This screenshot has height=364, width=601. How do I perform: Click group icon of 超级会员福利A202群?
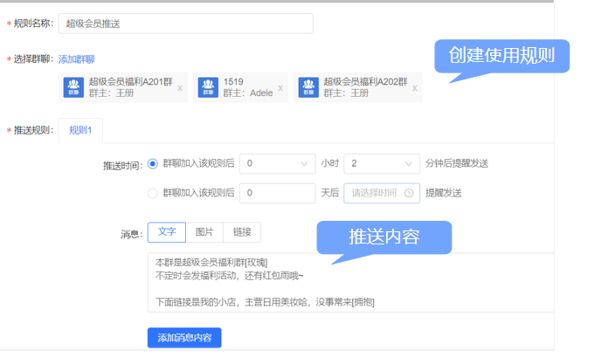[308, 87]
